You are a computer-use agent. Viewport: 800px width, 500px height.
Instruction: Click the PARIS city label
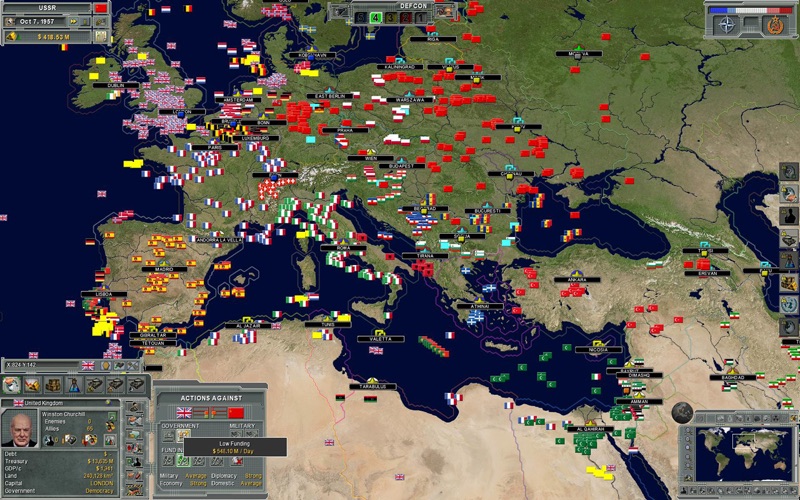[x=215, y=147]
